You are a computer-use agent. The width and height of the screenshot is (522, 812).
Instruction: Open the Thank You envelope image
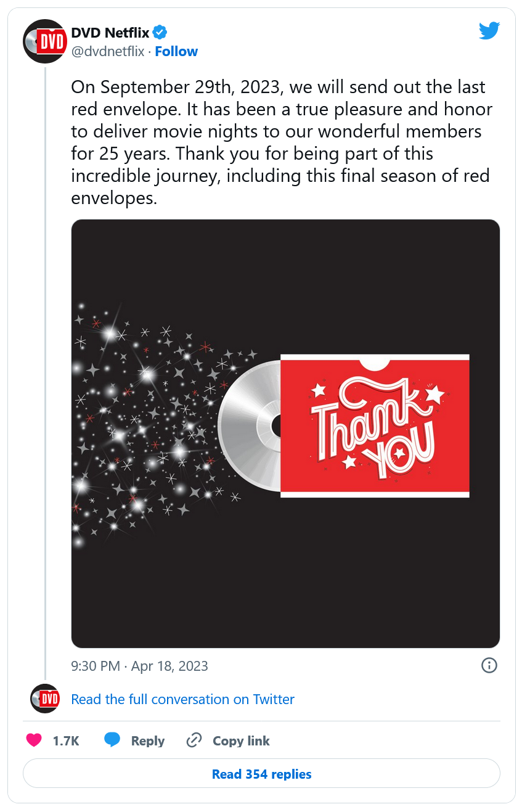(375, 425)
